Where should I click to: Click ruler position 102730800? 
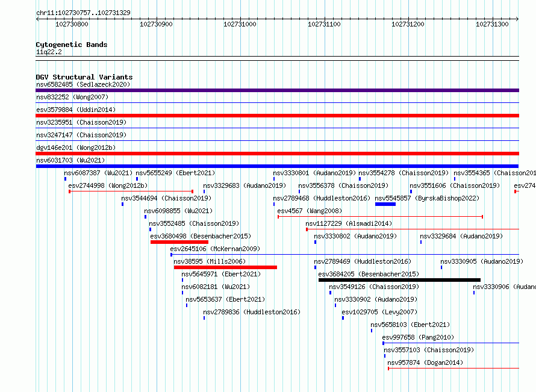pos(72,24)
